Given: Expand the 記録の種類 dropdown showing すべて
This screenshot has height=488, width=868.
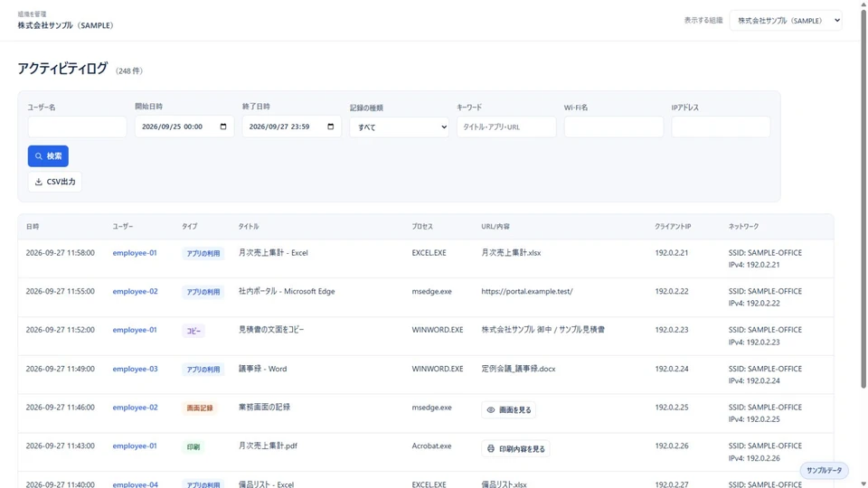Looking at the screenshot, I should pyautogui.click(x=399, y=127).
